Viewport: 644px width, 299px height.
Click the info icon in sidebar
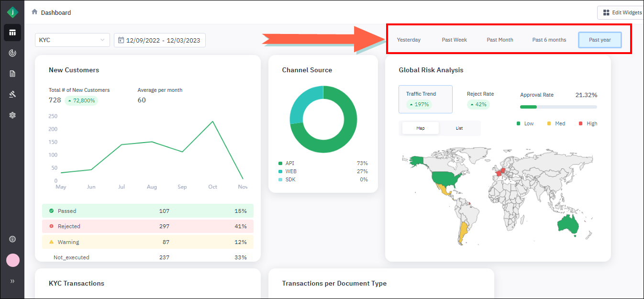[12, 239]
